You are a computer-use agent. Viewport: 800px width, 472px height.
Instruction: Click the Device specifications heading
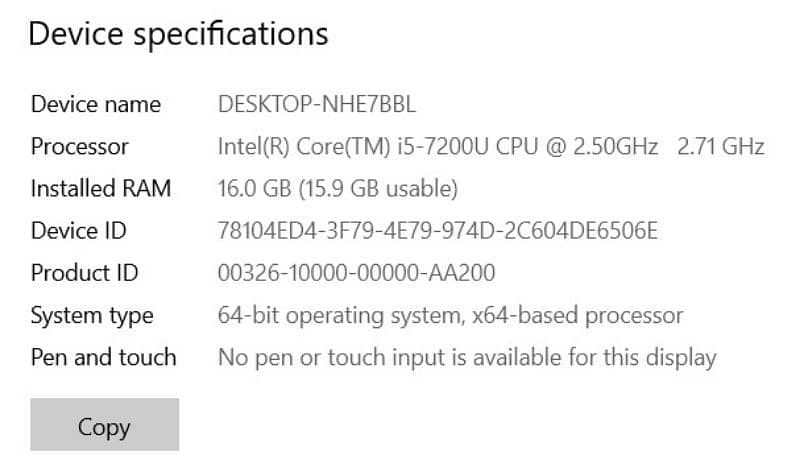pos(178,34)
